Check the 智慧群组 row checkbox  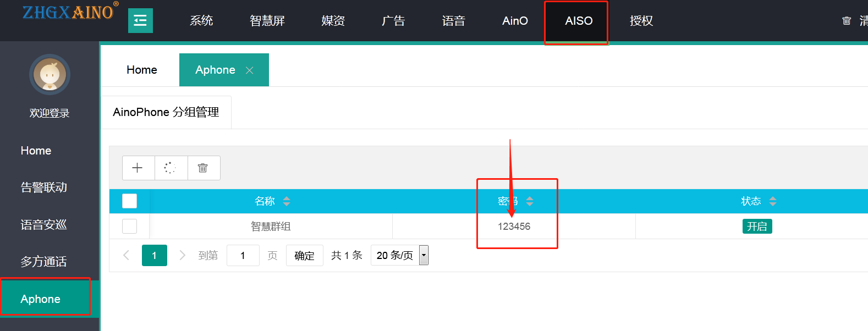click(129, 226)
